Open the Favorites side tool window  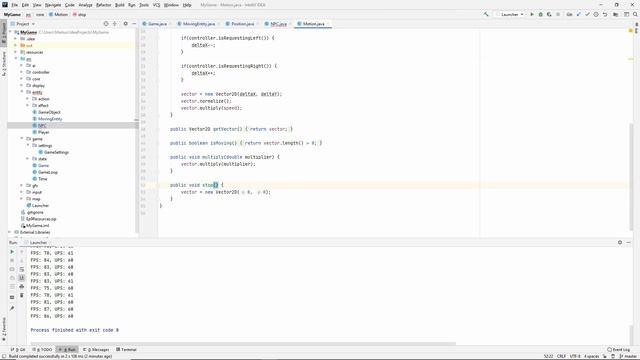(x=4, y=329)
